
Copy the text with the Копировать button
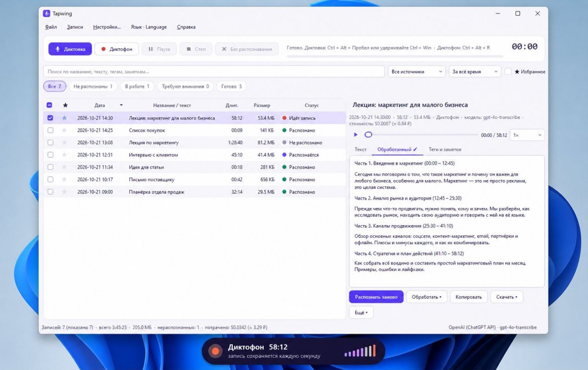click(x=469, y=297)
